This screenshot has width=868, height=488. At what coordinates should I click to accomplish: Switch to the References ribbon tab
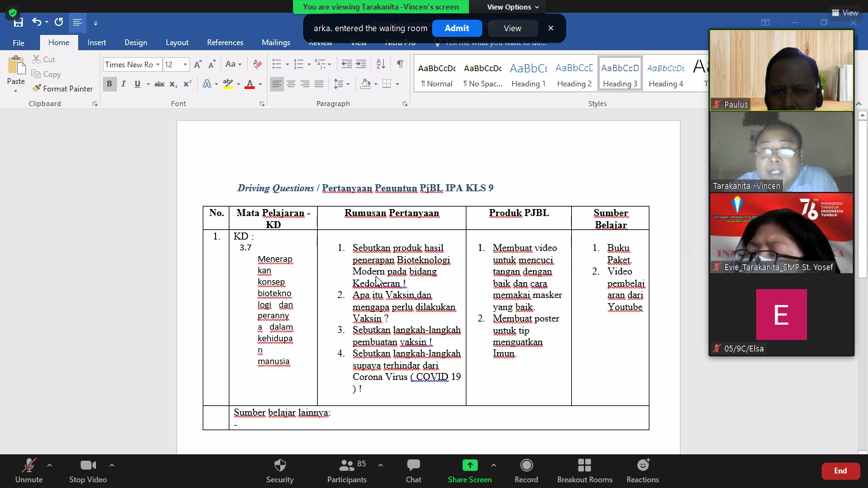point(225,43)
